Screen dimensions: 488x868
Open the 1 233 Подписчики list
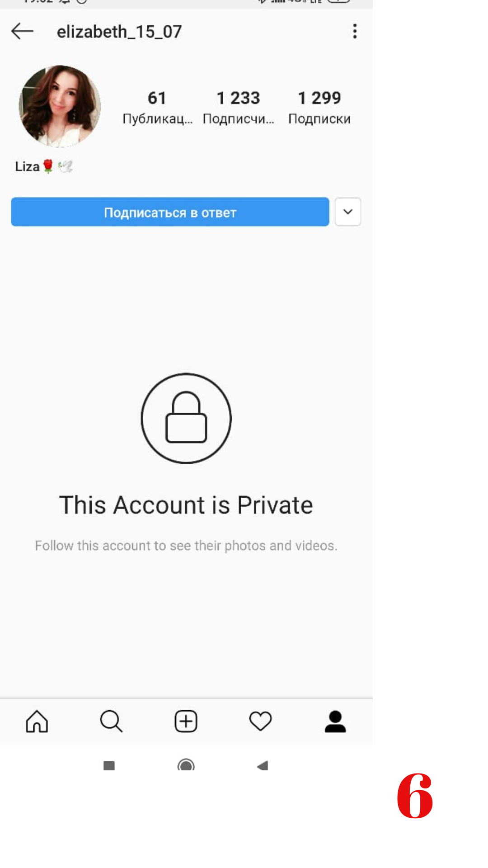point(238,108)
